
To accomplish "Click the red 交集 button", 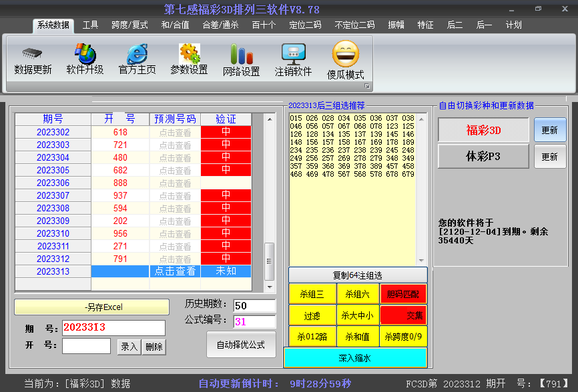I will tap(403, 315).
